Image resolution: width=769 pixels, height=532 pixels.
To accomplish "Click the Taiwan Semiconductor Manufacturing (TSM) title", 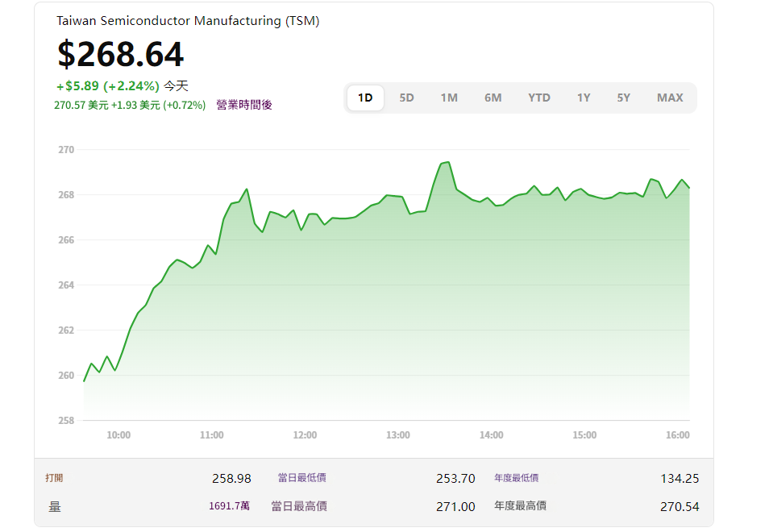I will point(188,21).
